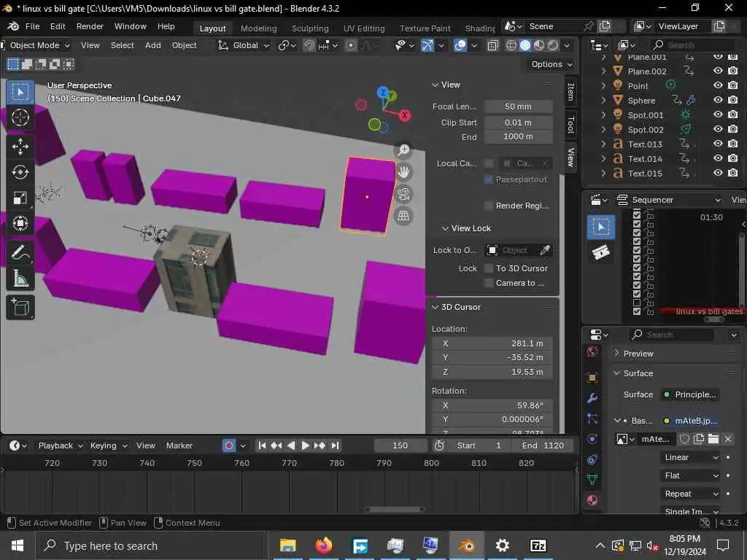This screenshot has height=560, width=747.
Task: Open the File menu
Action: pyautogui.click(x=32, y=26)
